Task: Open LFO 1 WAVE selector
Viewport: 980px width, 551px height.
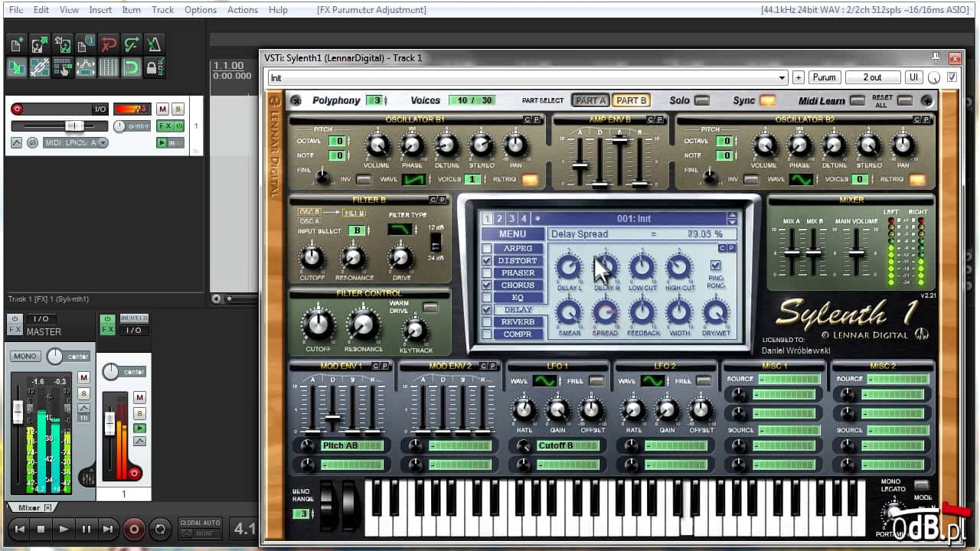Action: [545, 380]
